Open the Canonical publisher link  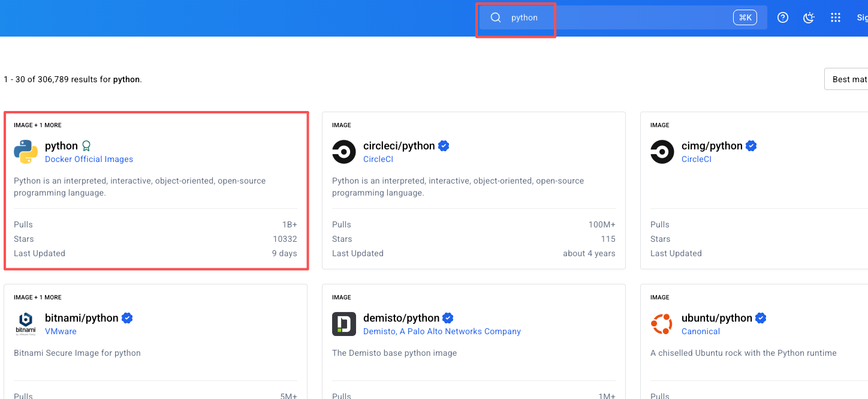(x=701, y=331)
